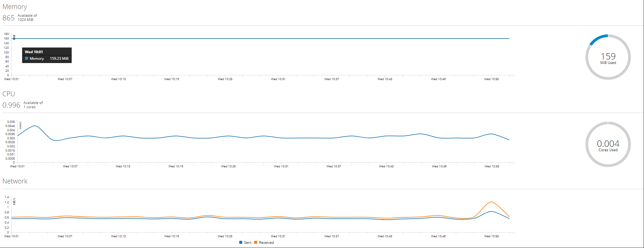Click the 865 available memory value
Viewport: 644px width, 248px height.
[8, 18]
